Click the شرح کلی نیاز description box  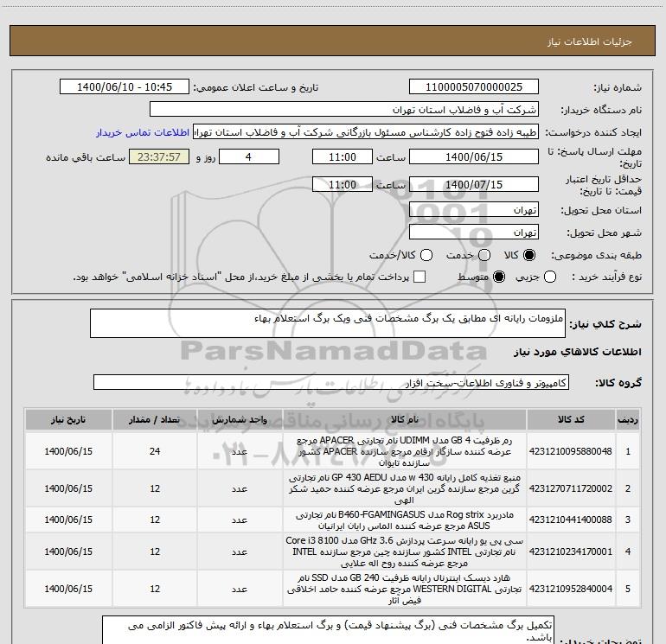point(328,323)
